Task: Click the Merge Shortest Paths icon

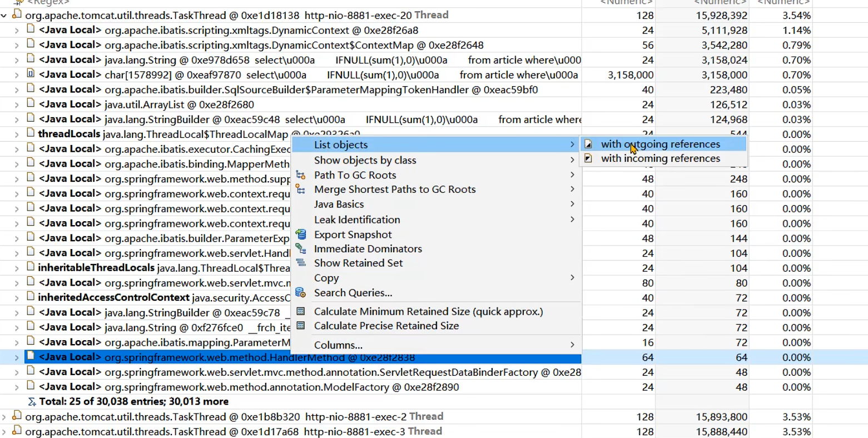Action: (301, 190)
